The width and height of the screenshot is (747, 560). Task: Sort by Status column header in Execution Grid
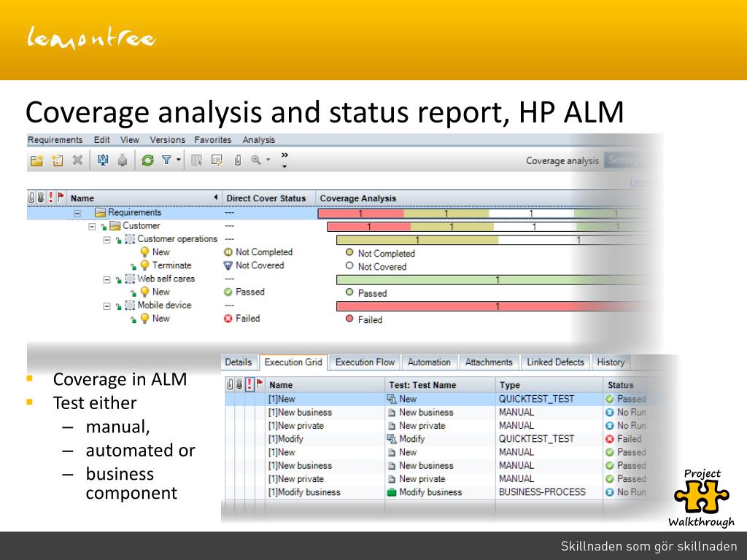(x=620, y=385)
